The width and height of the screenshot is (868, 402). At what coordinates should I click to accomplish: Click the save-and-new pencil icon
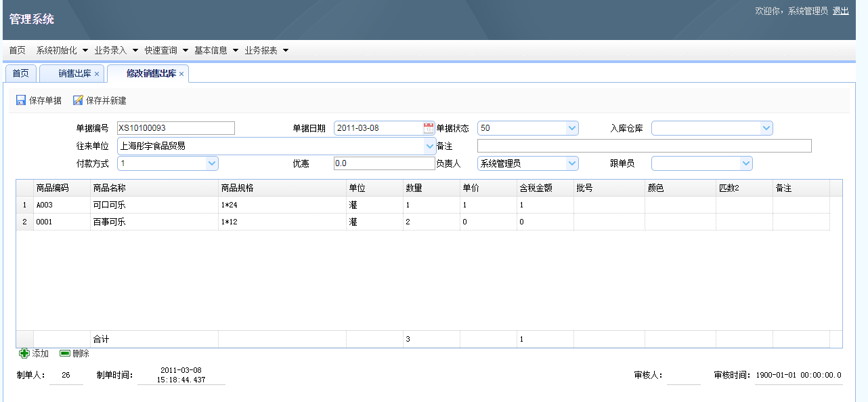click(x=78, y=100)
